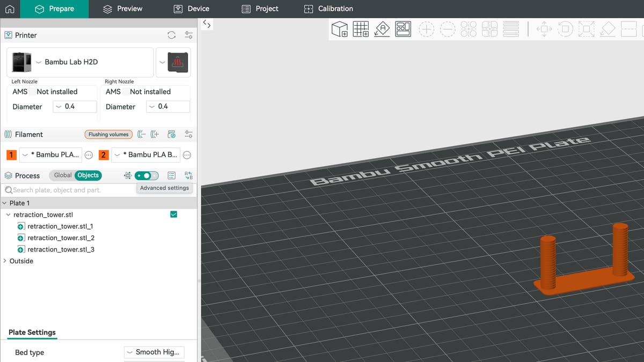Click filament 1 orange color swatch

coord(11,155)
